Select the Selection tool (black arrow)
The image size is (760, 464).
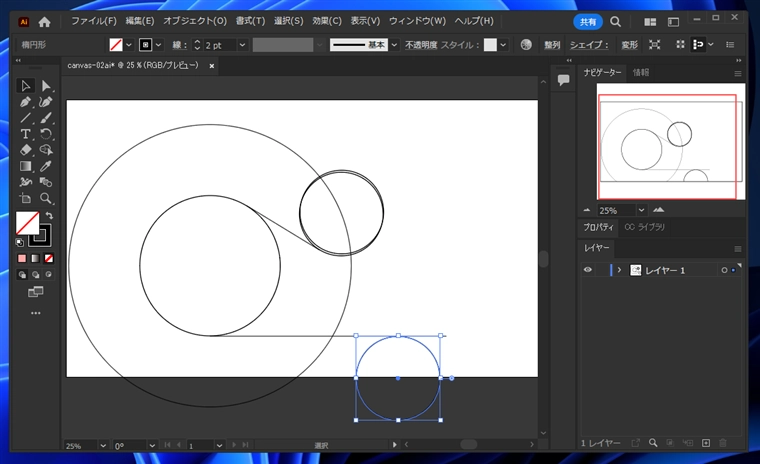tap(25, 86)
